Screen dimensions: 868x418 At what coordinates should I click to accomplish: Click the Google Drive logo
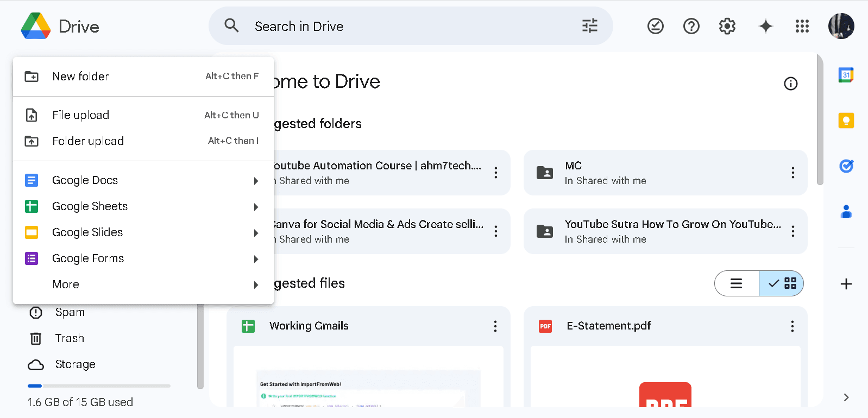coord(36,26)
